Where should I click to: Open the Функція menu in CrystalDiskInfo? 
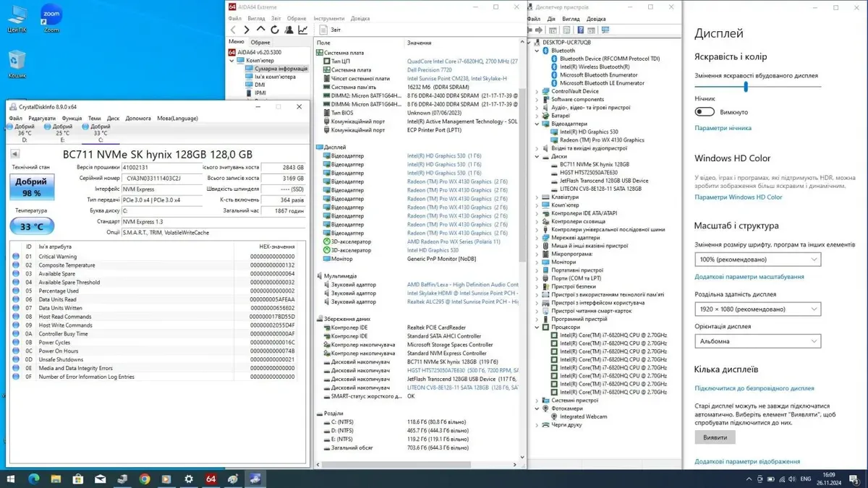coord(72,119)
